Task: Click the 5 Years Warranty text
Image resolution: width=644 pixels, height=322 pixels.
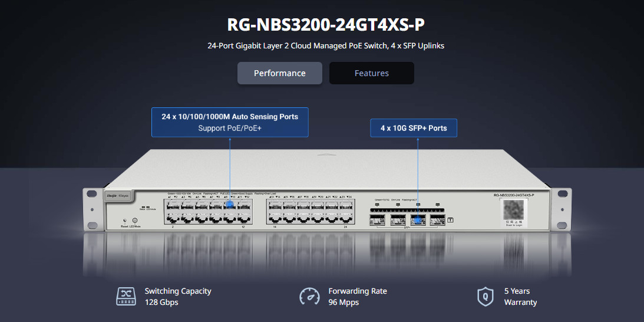Action: click(x=520, y=297)
